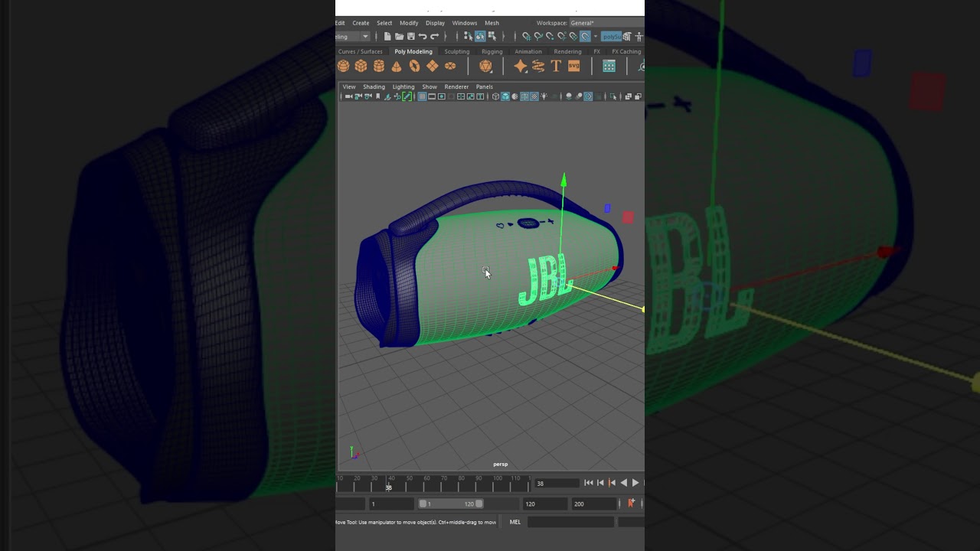
Task: Play animation forwards
Action: point(635,483)
